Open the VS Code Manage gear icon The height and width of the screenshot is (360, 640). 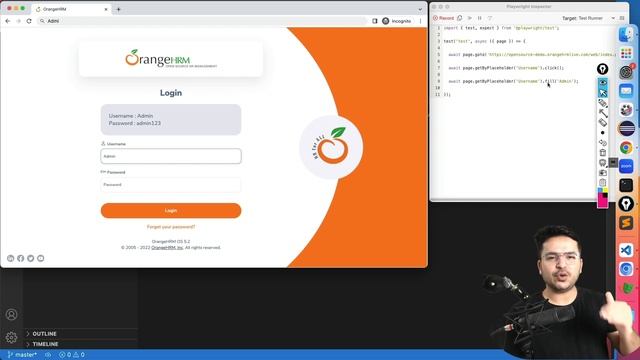(x=11, y=337)
